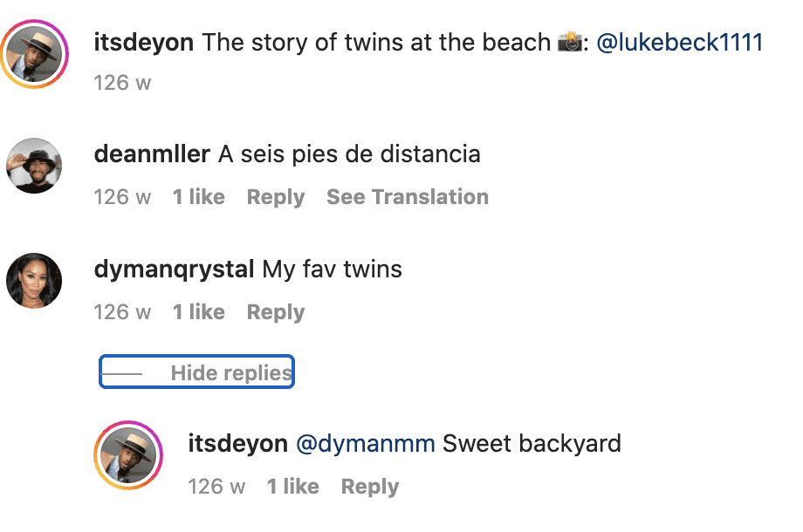Click the 126 w caption timestamp
Image resolution: width=803 pixels, height=532 pixels.
122,83
